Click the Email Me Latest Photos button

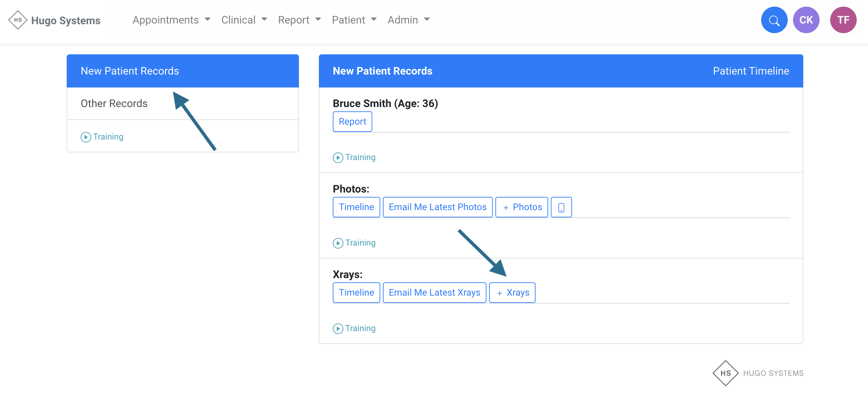coord(437,207)
